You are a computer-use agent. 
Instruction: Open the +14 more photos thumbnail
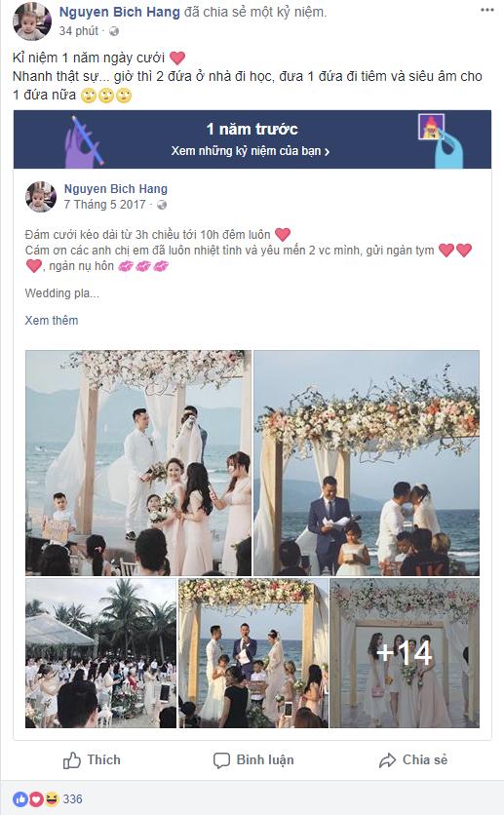tap(405, 653)
